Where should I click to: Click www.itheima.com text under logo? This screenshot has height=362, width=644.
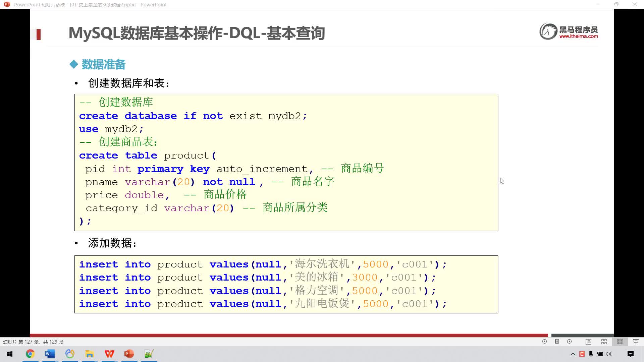click(579, 37)
